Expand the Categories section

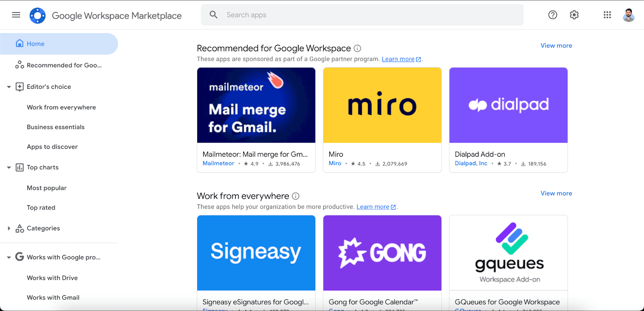(9, 228)
